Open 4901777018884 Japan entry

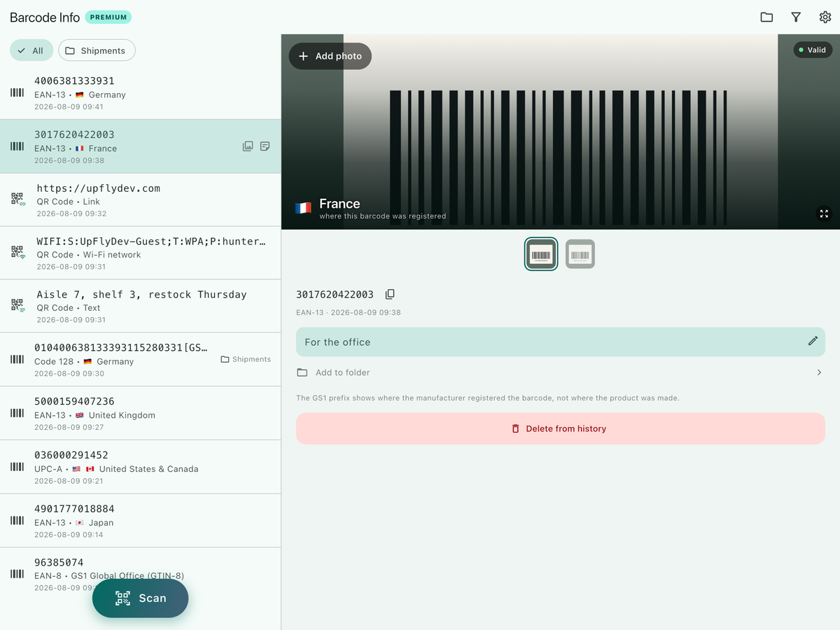[x=140, y=521]
